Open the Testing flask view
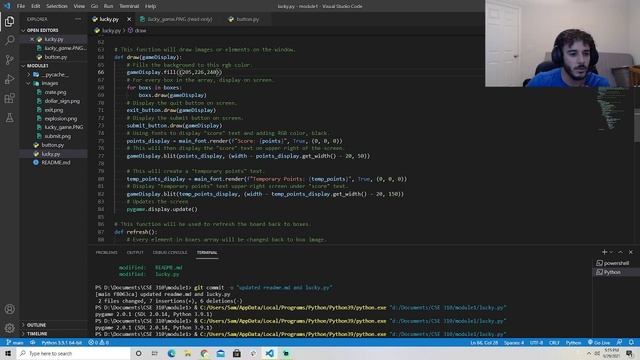Screen dimensions: 640x360 click(9, 118)
